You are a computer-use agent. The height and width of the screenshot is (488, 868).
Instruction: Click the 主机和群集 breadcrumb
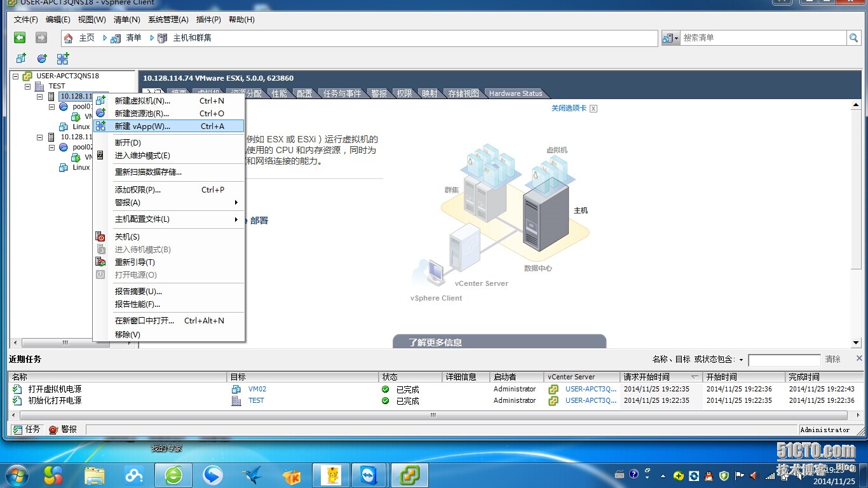coord(193,38)
